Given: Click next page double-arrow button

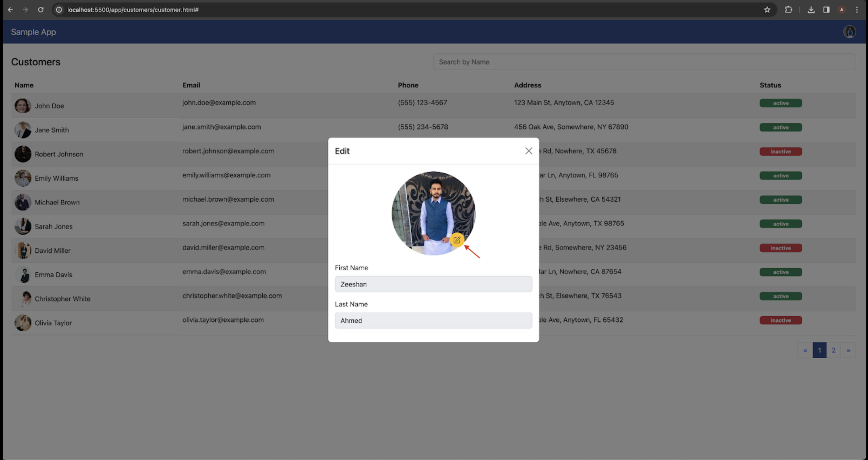Looking at the screenshot, I should 848,350.
